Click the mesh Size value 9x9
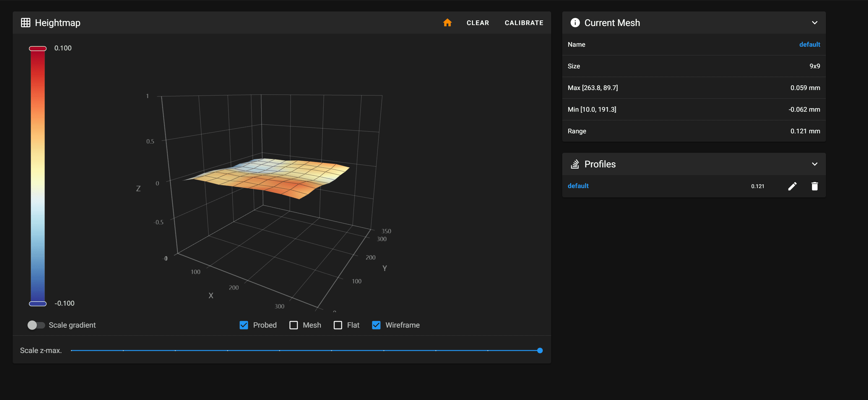The height and width of the screenshot is (400, 868). (814, 66)
